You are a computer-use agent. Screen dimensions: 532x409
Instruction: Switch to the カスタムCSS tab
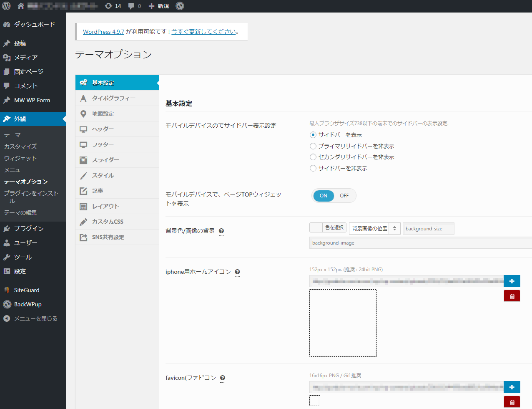(108, 222)
